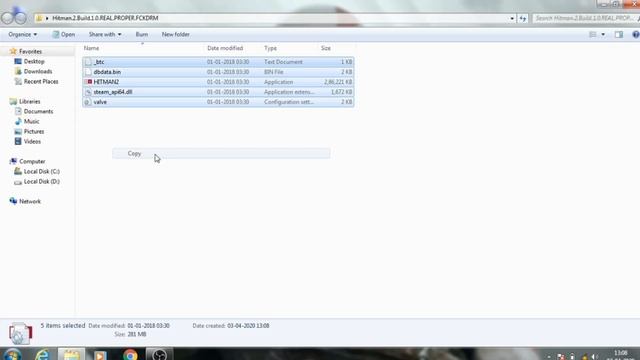Open Local Disk (C:)
Image resolution: width=640 pixels, height=360 pixels.
tap(42, 171)
